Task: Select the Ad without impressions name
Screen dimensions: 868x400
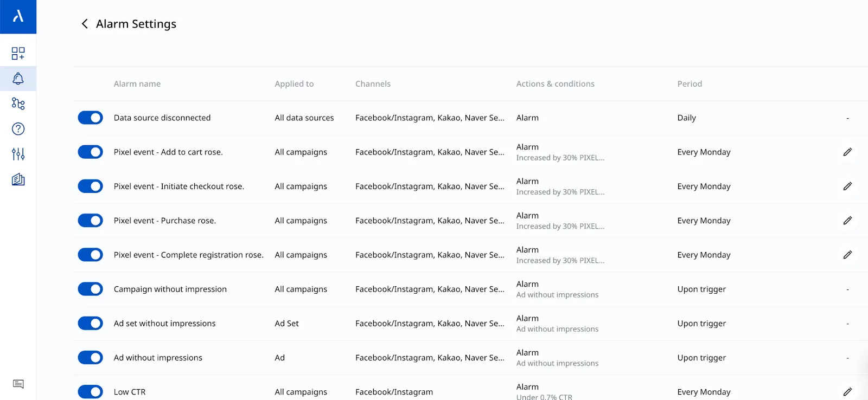Action: coord(158,357)
